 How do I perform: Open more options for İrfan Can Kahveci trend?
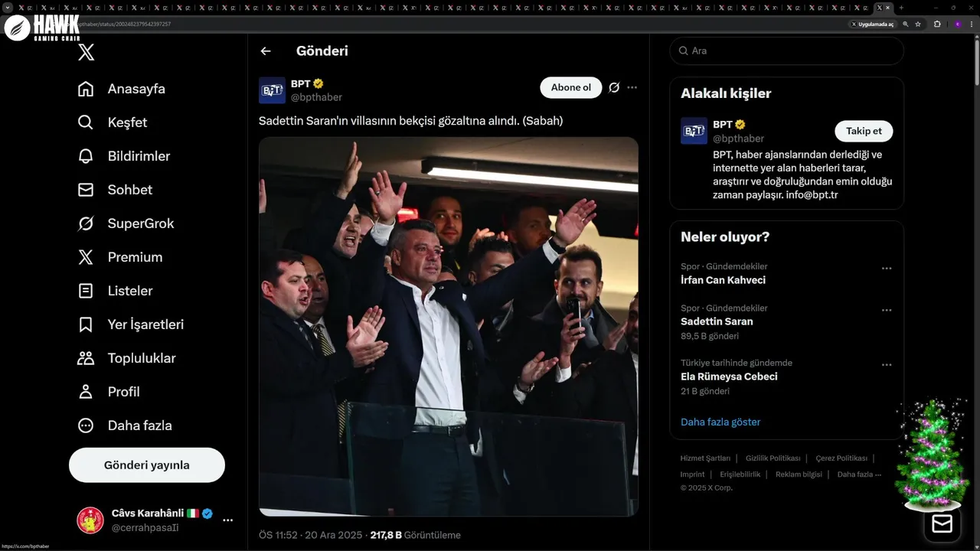(887, 269)
